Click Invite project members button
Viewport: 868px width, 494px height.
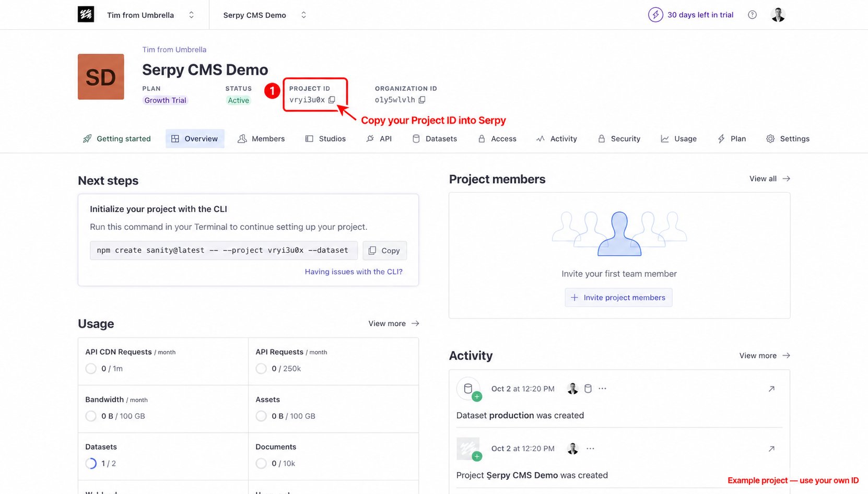(x=618, y=297)
